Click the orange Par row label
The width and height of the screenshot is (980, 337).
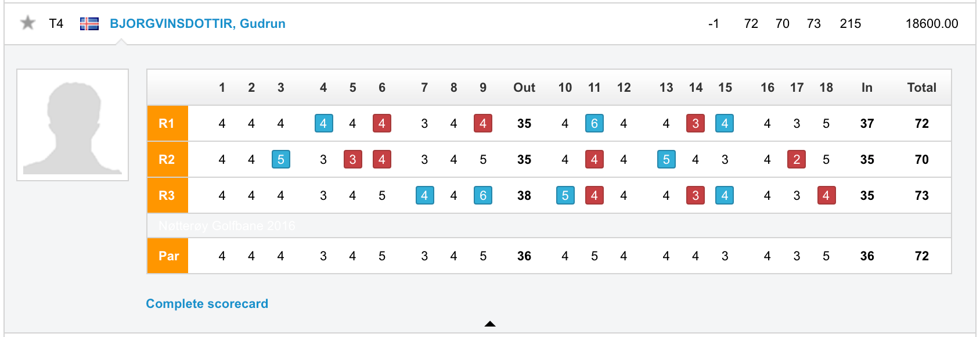tap(168, 256)
